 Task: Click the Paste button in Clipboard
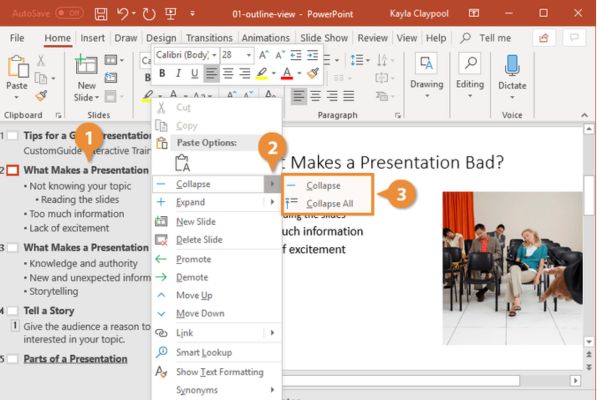(x=17, y=77)
